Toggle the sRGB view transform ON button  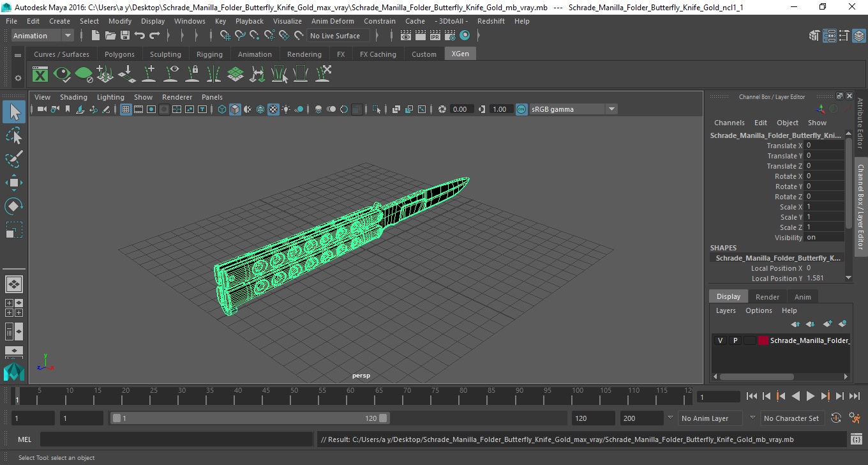click(x=521, y=109)
